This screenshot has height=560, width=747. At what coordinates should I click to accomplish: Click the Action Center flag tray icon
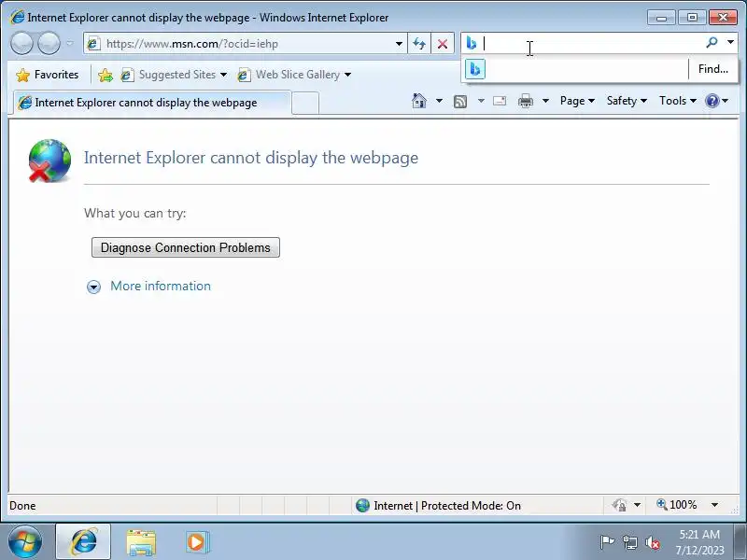coord(607,542)
